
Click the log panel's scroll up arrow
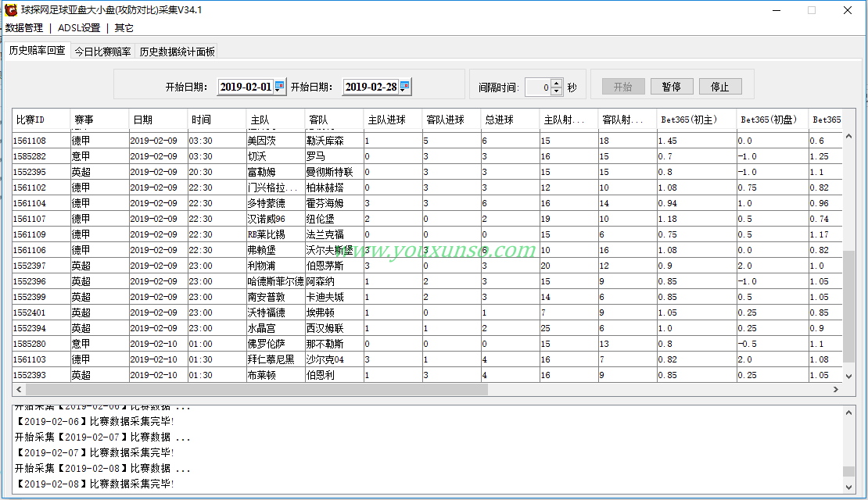pos(848,412)
